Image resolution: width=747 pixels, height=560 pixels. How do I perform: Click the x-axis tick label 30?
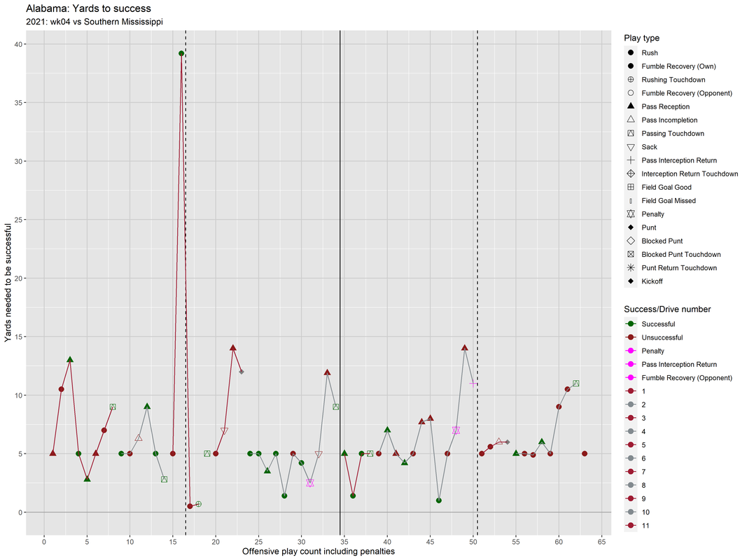[302, 541]
